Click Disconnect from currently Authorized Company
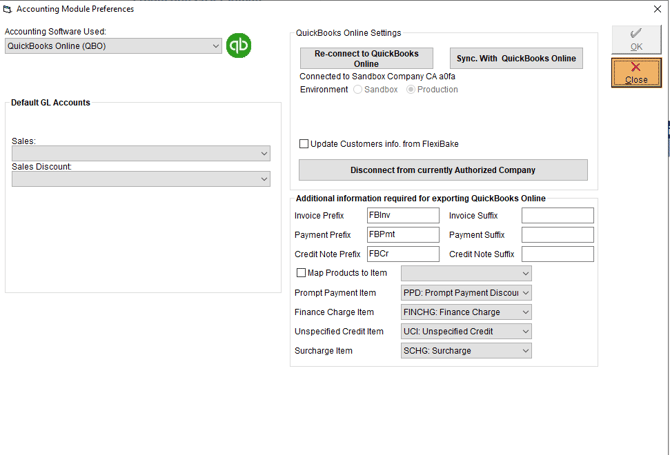This screenshot has width=670, height=455. (x=443, y=170)
